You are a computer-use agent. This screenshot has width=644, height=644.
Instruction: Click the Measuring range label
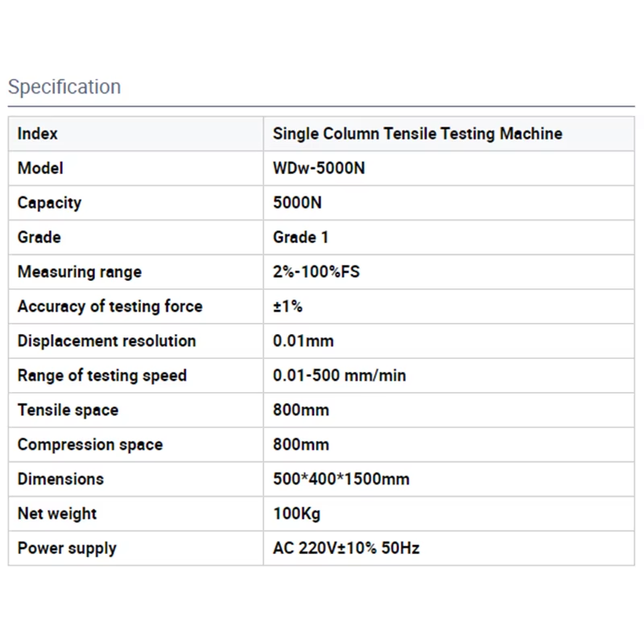(x=80, y=272)
